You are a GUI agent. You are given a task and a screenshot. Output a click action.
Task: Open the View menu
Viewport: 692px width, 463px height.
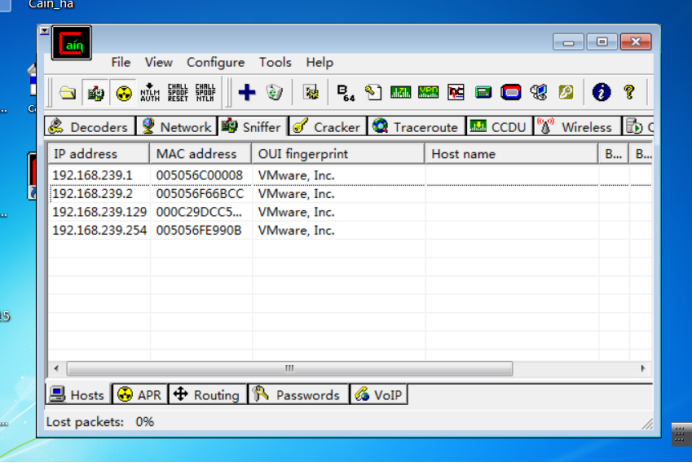pyautogui.click(x=158, y=62)
